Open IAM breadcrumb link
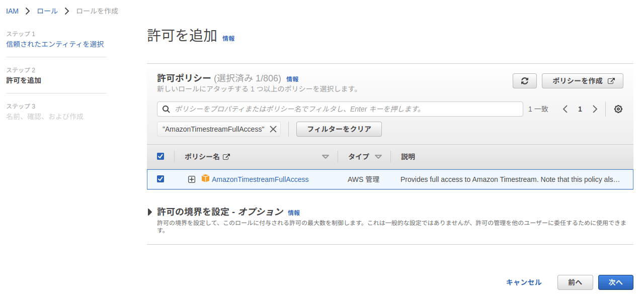This screenshot has height=306, width=644. pos(12,11)
